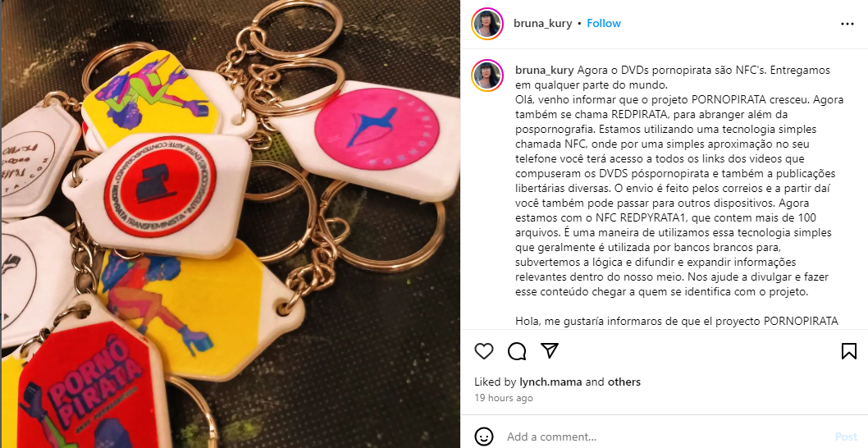This screenshot has width=868, height=448.
Task: Show the list of others who liked
Action: pyautogui.click(x=624, y=382)
